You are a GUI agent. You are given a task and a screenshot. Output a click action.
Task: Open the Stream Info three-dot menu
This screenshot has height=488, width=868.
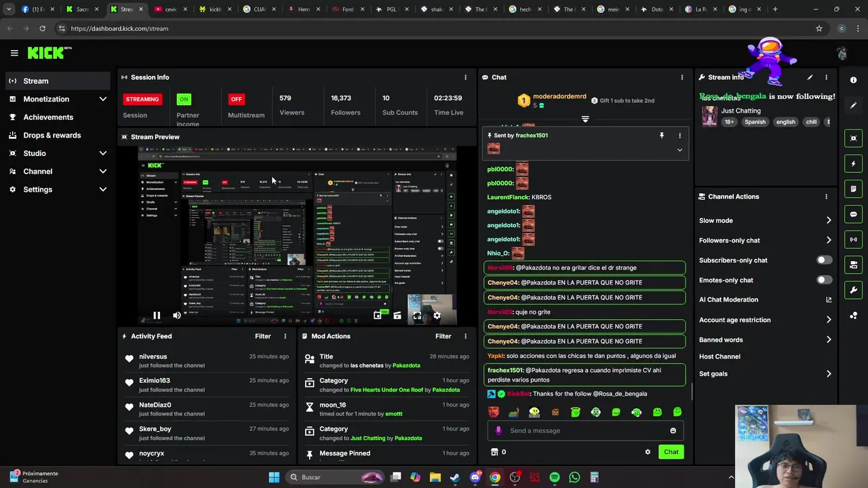tap(826, 77)
